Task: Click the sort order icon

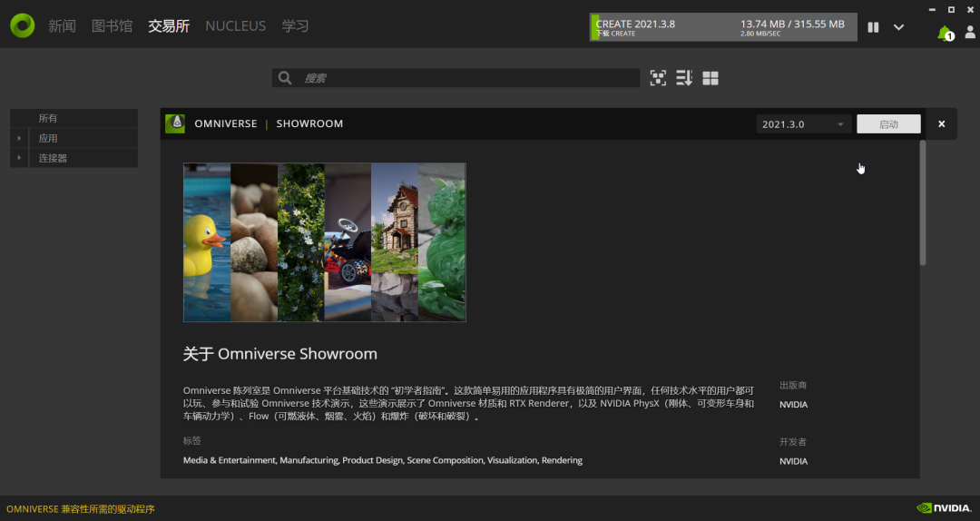Action: [x=684, y=77]
